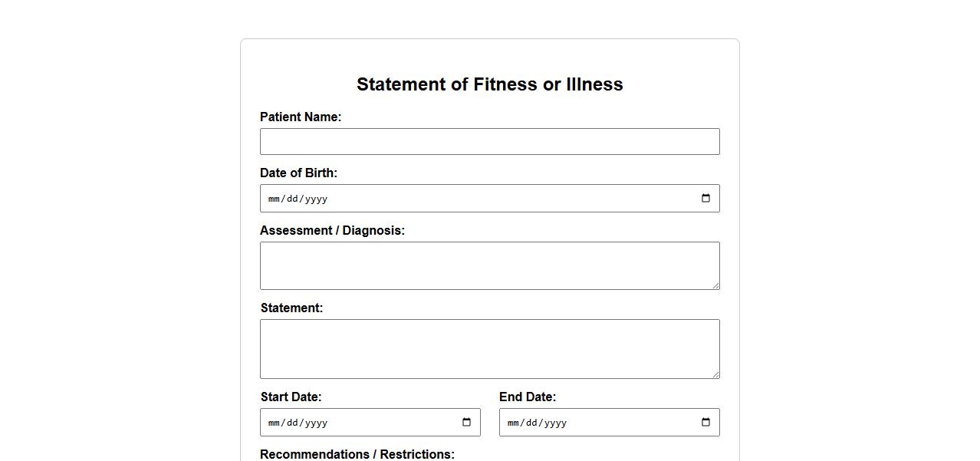The image size is (980, 461).
Task: Select the month segment of Start Date
Action: pos(274,423)
